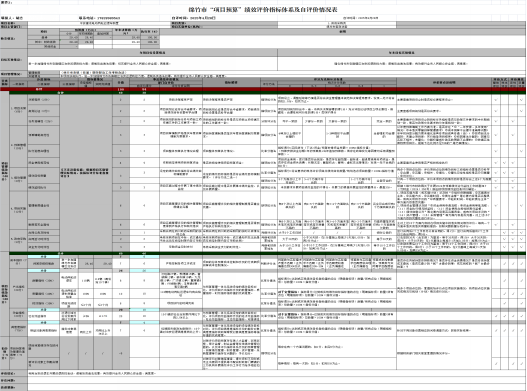Click the 说明 header cell beside 执行率
The image size is (527, 391).
pos(342,32)
